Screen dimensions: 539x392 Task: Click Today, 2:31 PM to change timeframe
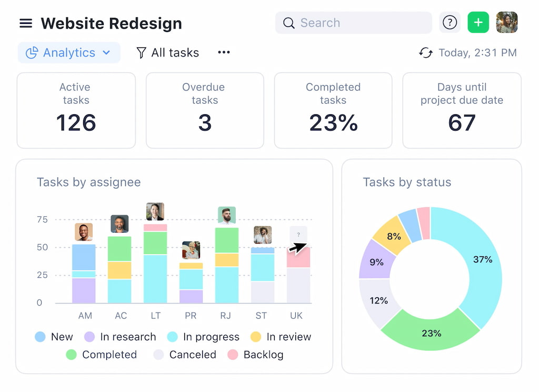tap(478, 53)
